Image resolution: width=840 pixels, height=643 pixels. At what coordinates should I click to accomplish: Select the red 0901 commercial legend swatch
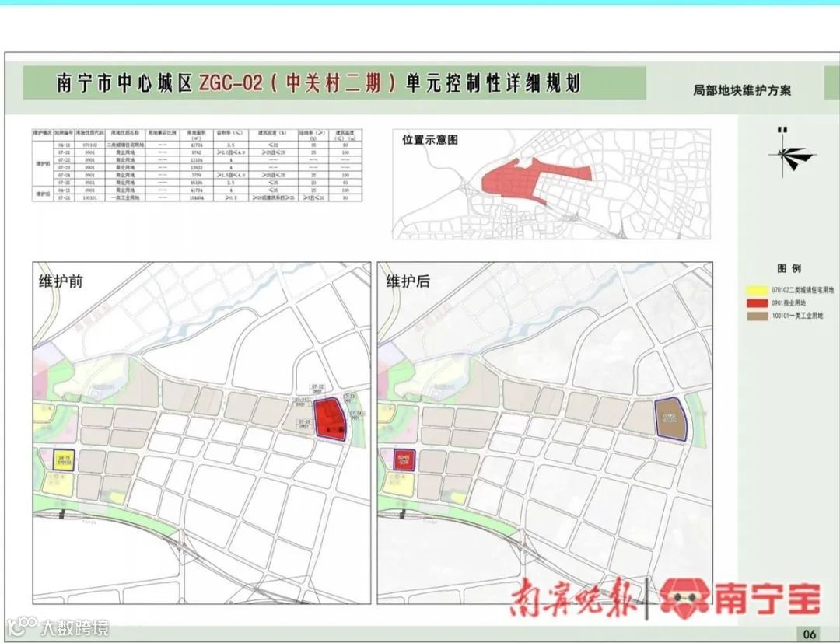coord(758,303)
